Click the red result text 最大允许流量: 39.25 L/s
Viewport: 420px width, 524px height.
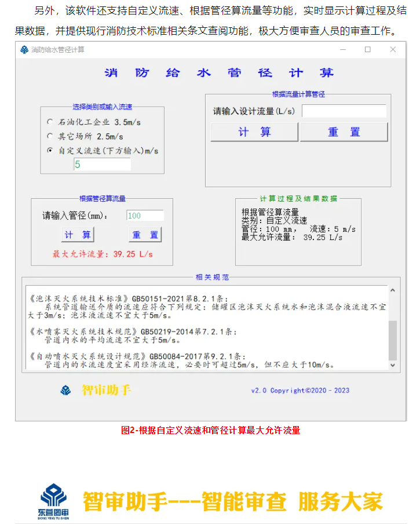point(103,254)
